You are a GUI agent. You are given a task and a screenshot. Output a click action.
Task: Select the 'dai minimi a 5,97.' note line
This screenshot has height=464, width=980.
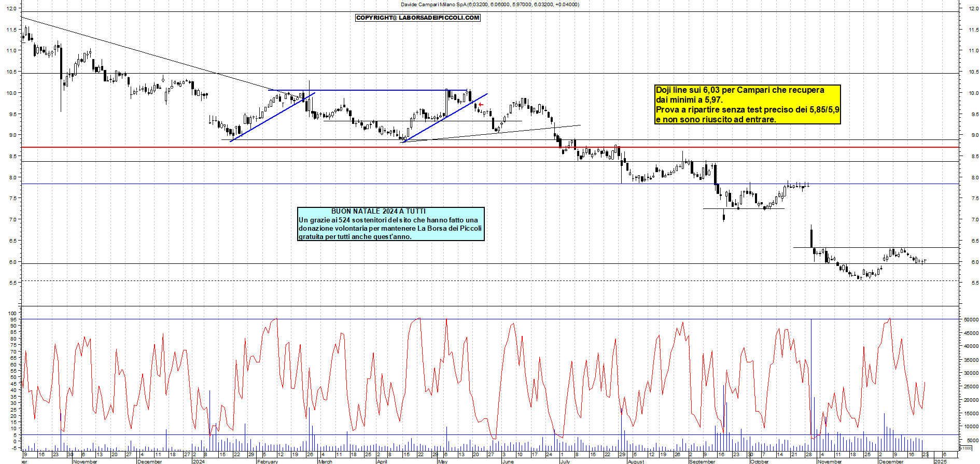pyautogui.click(x=689, y=100)
